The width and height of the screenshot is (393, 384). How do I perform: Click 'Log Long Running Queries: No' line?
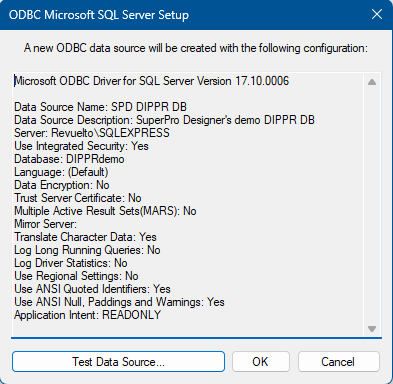pos(87,250)
